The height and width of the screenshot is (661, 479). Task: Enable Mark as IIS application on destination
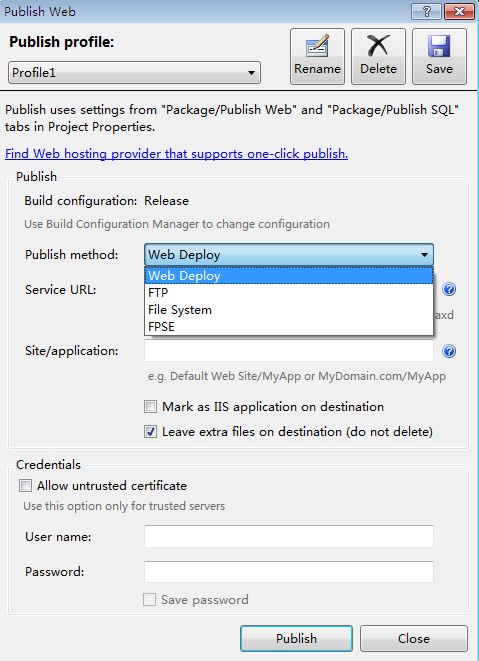[x=151, y=407]
